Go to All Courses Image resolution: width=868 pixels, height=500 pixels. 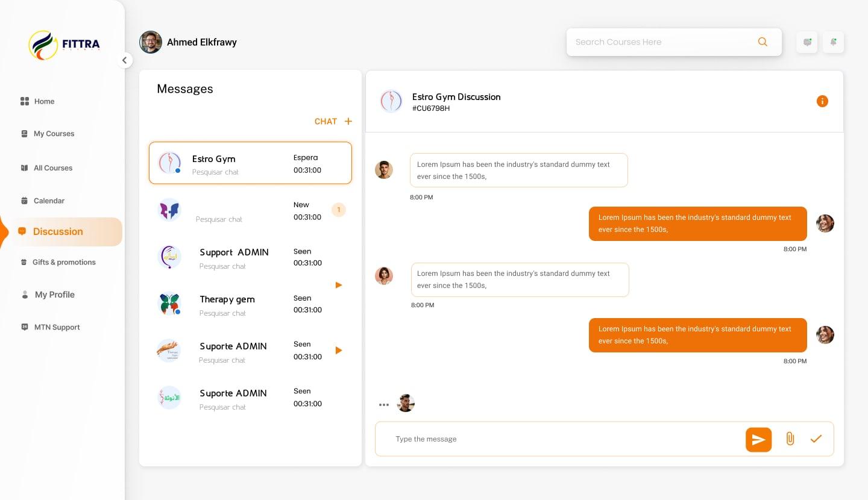pos(46,168)
